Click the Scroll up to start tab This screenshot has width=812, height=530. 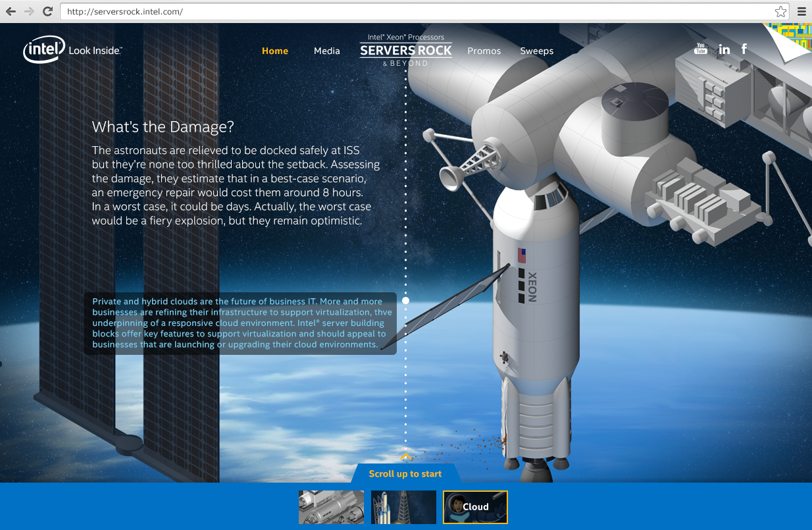405,473
